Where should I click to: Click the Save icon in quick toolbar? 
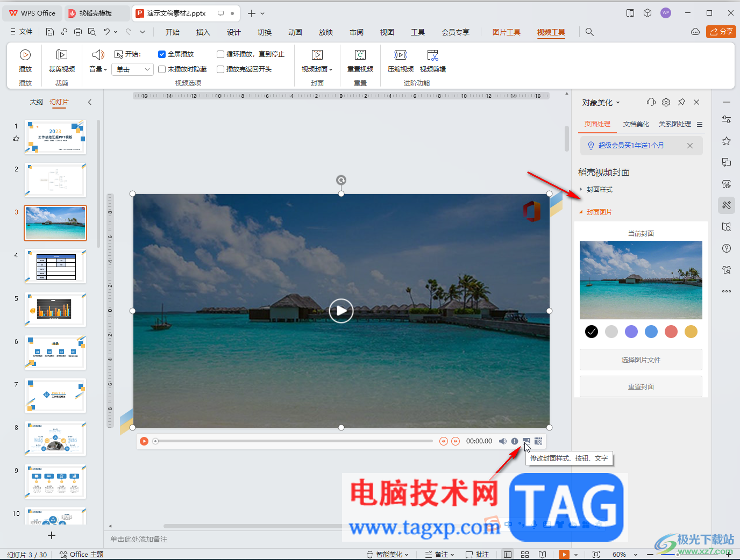point(50,32)
